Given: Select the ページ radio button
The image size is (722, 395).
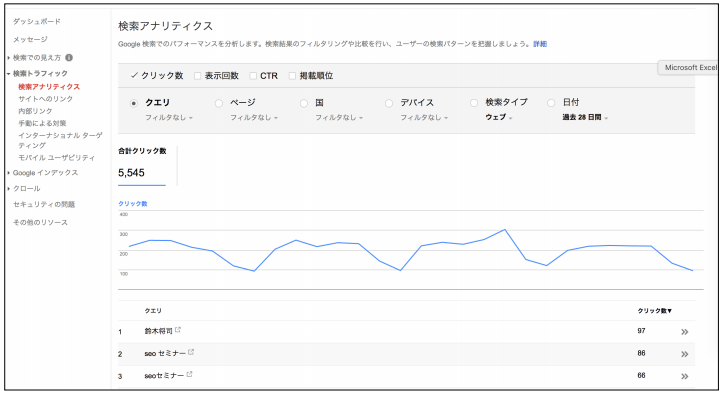Looking at the screenshot, I should [219, 103].
